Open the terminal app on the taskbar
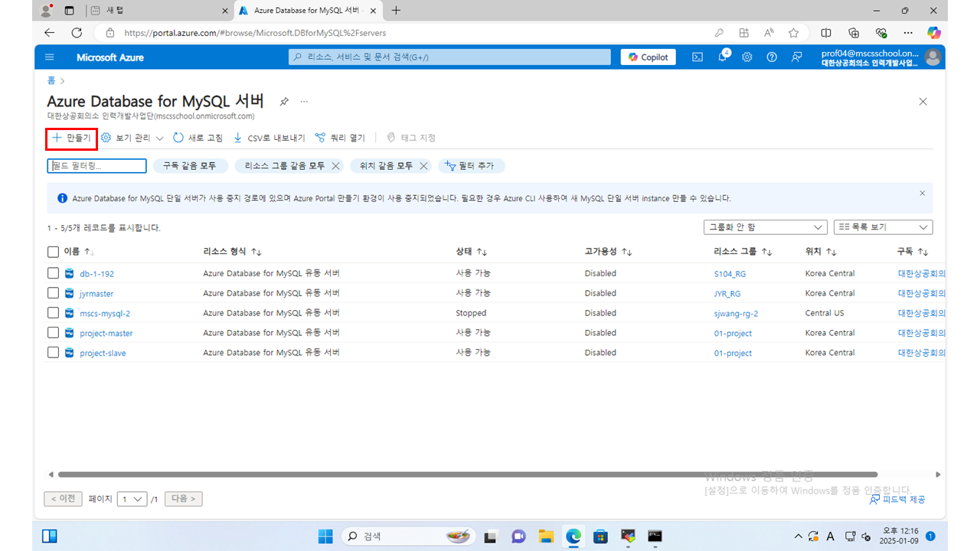 point(655,536)
